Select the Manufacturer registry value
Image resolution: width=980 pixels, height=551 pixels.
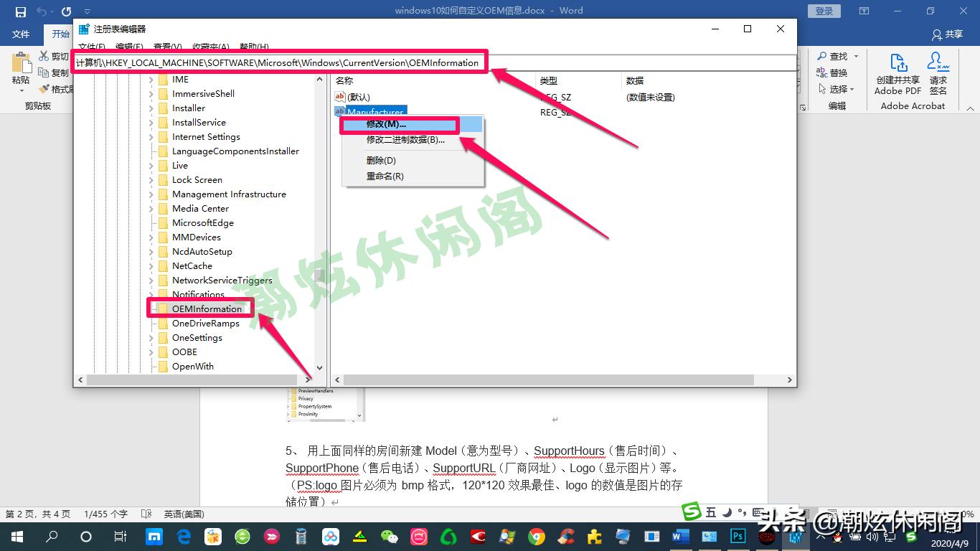click(375, 111)
